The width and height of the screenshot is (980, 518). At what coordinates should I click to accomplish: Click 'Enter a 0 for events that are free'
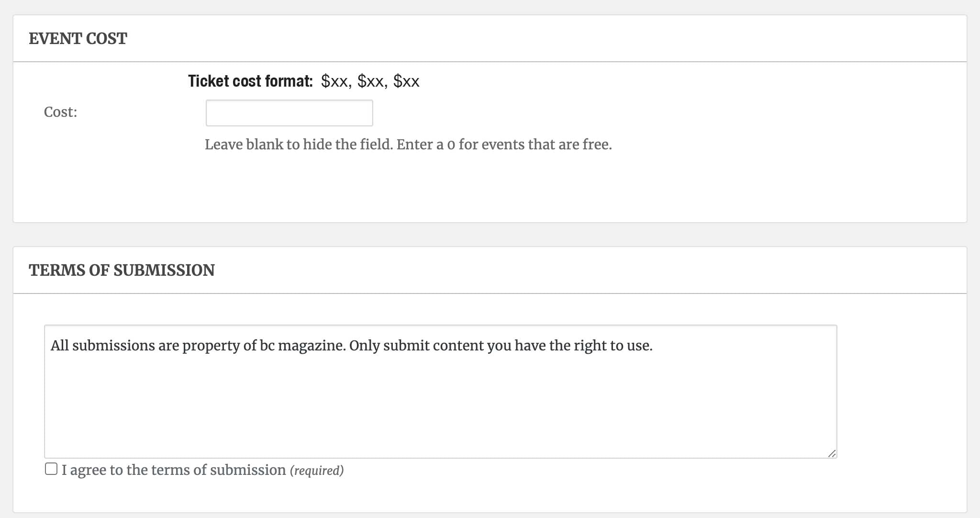point(504,144)
